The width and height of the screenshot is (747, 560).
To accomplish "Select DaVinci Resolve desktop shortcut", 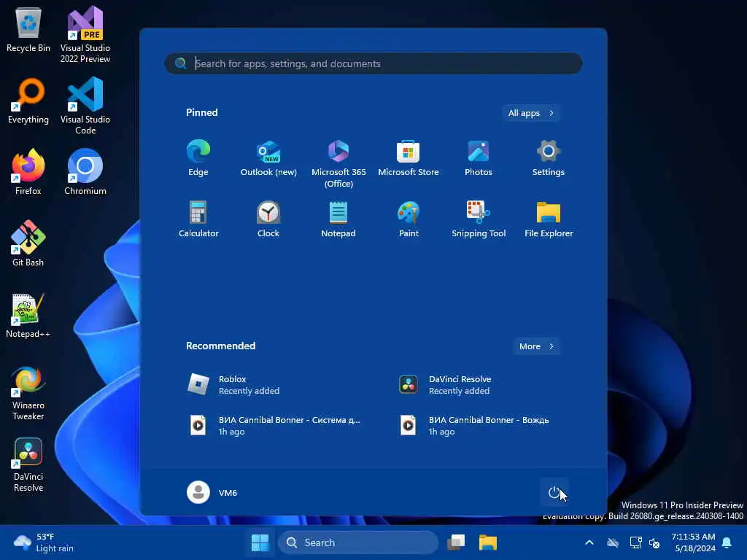I will tap(28, 464).
